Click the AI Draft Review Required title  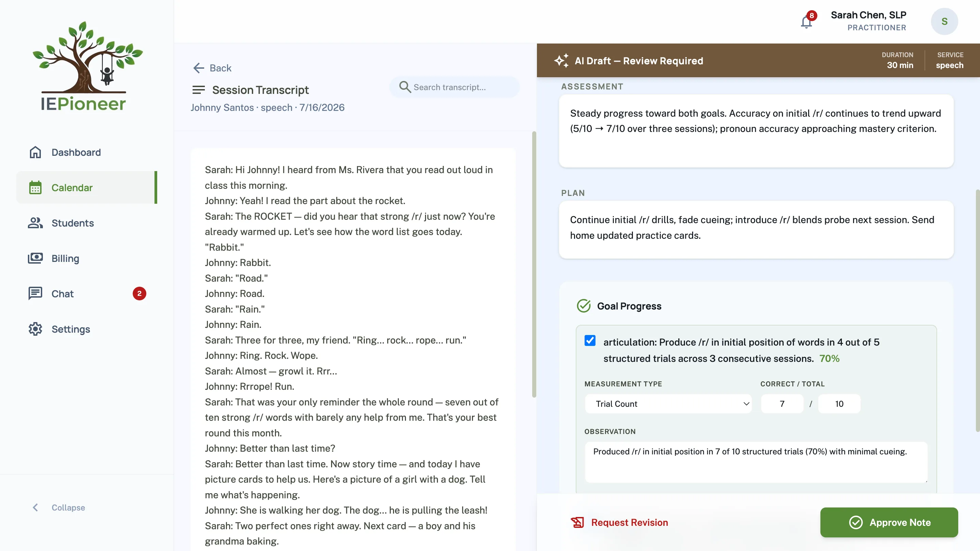pyautogui.click(x=639, y=61)
